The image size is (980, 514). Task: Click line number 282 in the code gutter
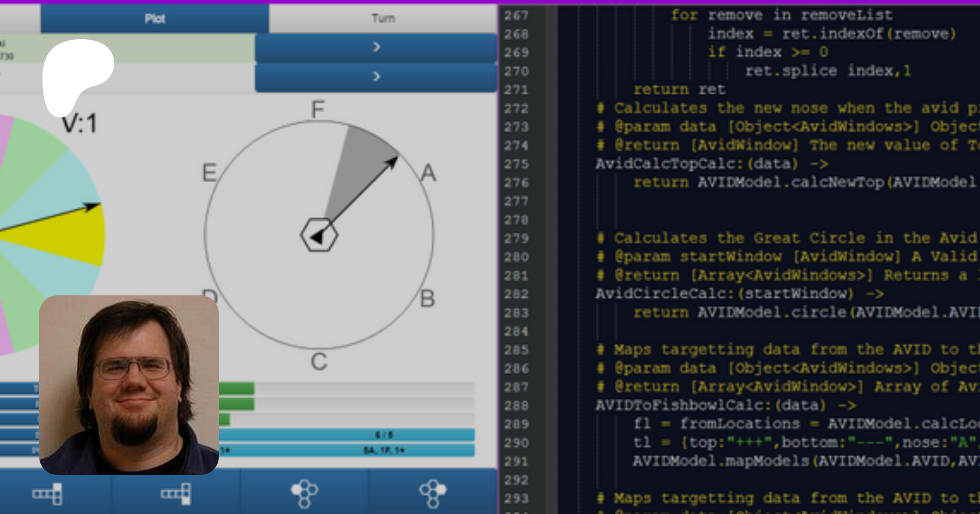(516, 294)
